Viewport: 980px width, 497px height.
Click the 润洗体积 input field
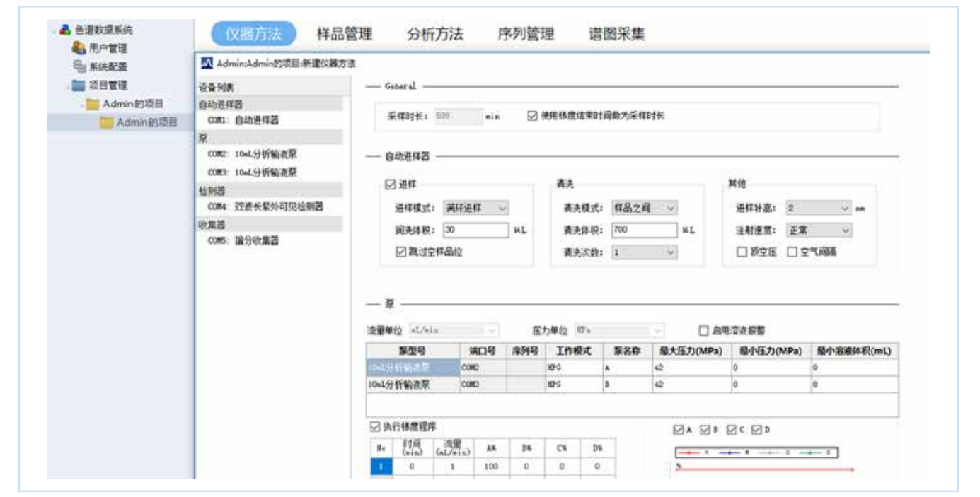pyautogui.click(x=475, y=230)
